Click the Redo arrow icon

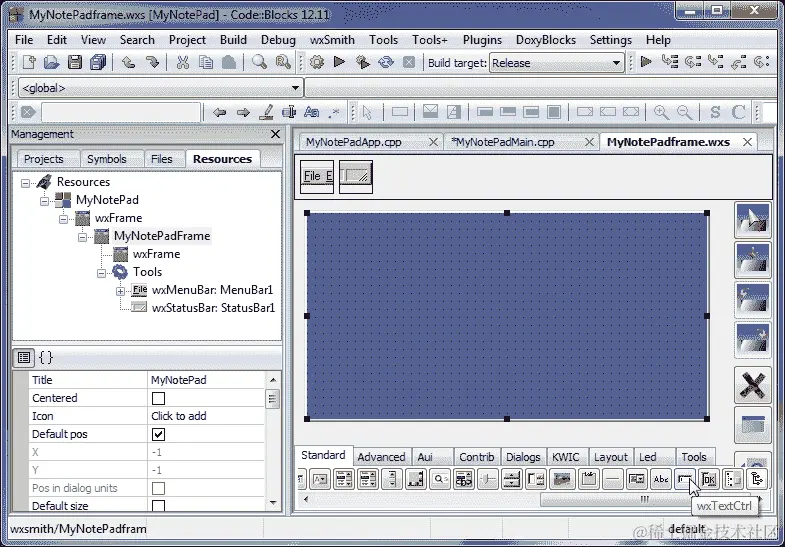tap(152, 63)
